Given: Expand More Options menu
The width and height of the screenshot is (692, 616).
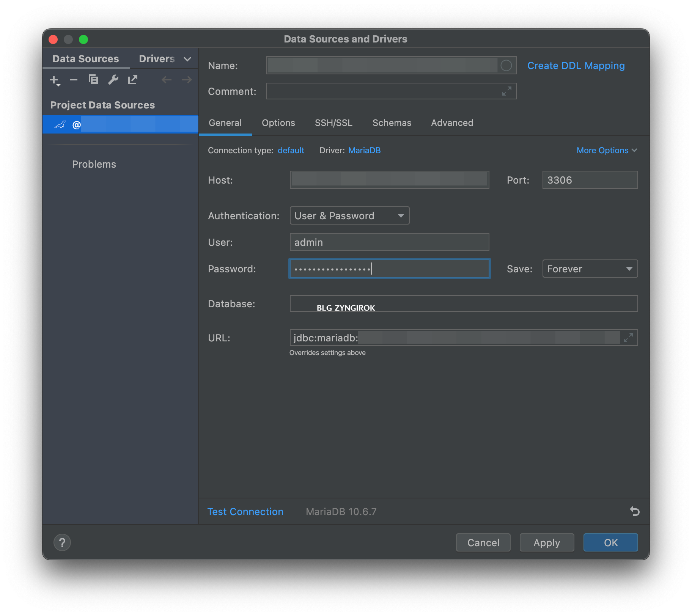Looking at the screenshot, I should click(x=607, y=151).
